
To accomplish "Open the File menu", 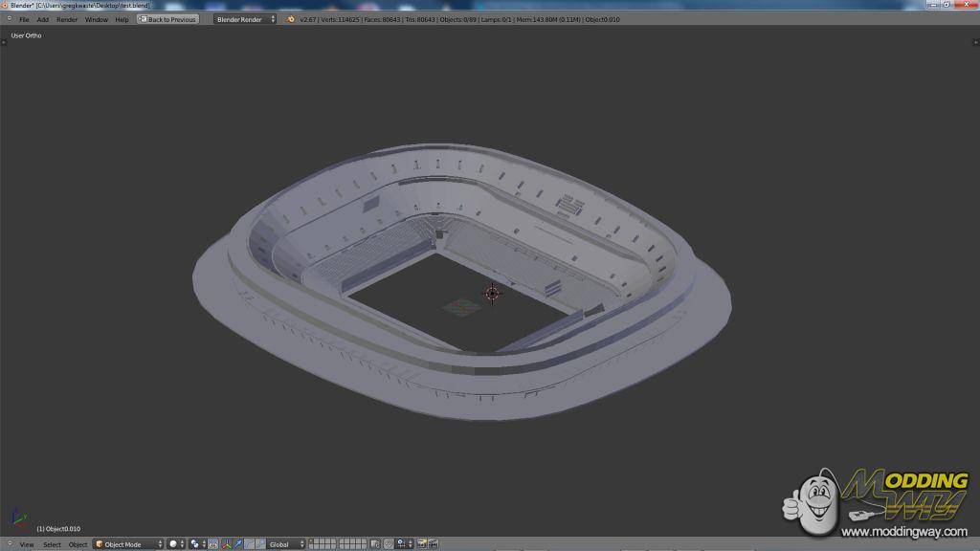I will (x=24, y=19).
